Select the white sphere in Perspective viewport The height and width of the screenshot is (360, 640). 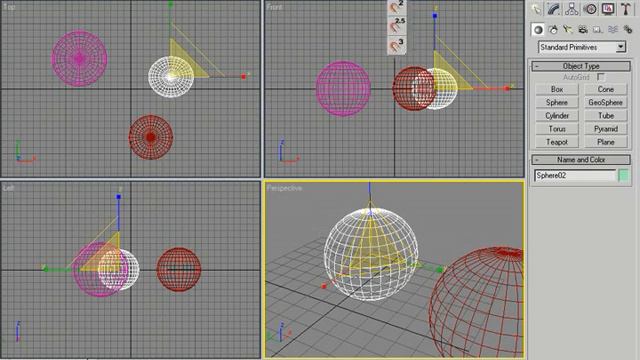371,254
